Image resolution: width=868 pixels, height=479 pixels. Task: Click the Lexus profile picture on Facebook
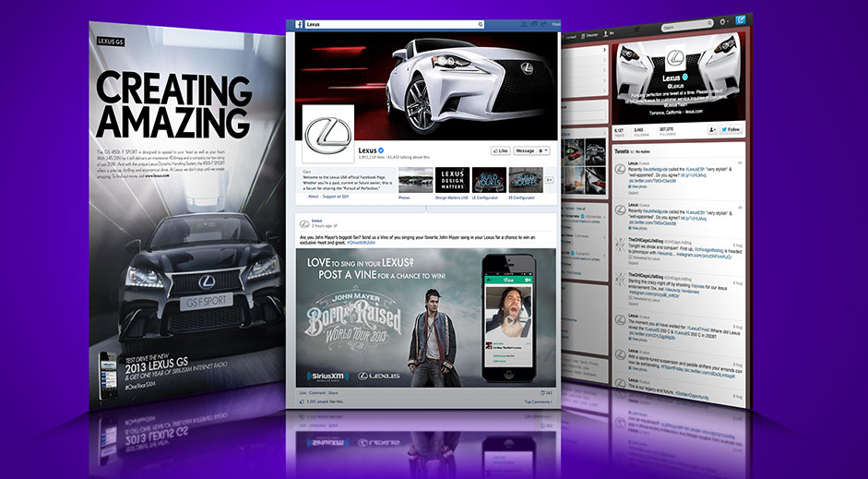pos(328,135)
